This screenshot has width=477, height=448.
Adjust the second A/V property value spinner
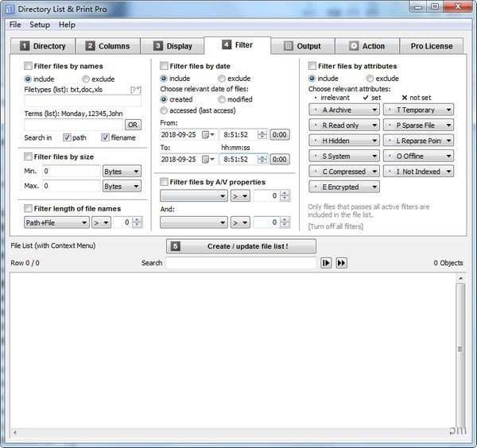click(x=285, y=222)
